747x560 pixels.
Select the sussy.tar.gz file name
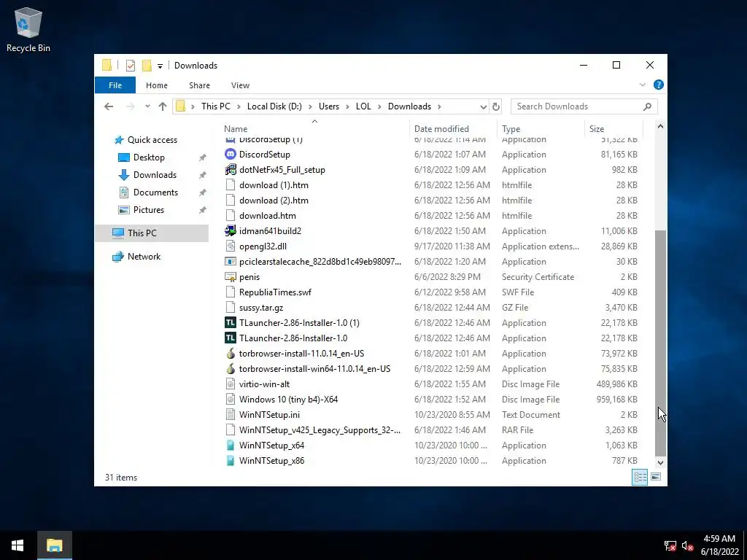tap(261, 308)
